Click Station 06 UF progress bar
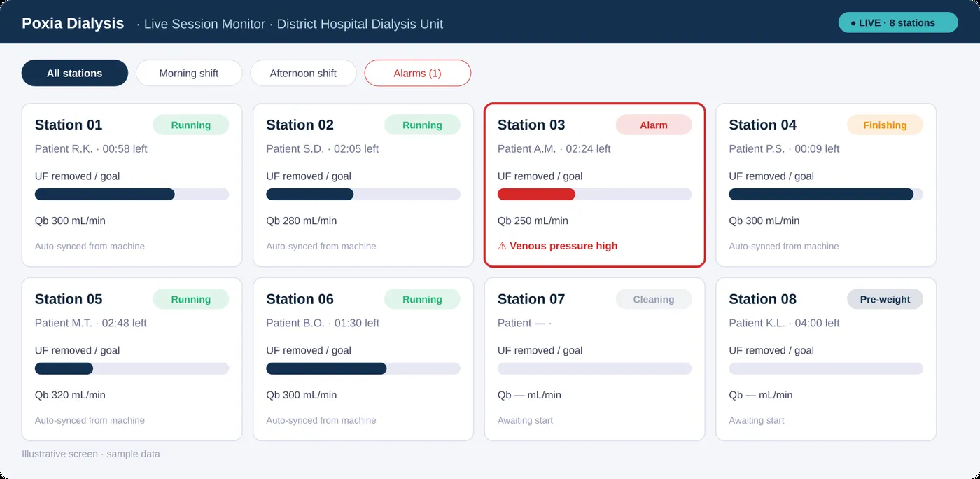 tap(363, 368)
